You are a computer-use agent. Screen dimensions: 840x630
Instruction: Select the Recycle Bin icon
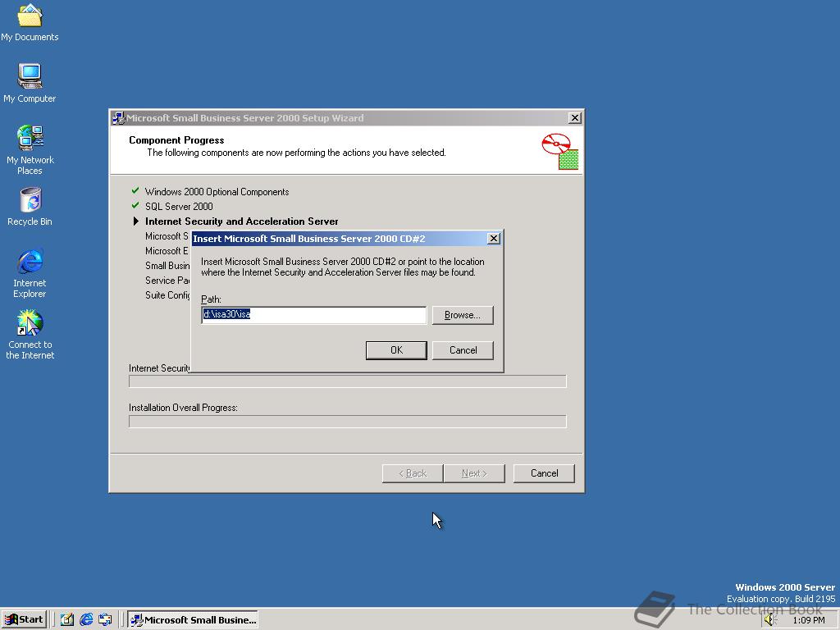point(30,207)
